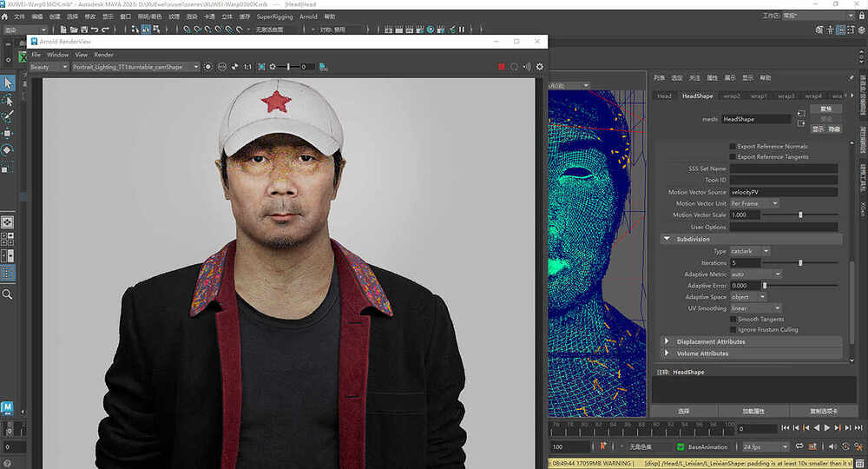Screen dimensions: 868x469
Task: Click the Motion Vector Scale slider
Action: pyautogui.click(x=800, y=215)
